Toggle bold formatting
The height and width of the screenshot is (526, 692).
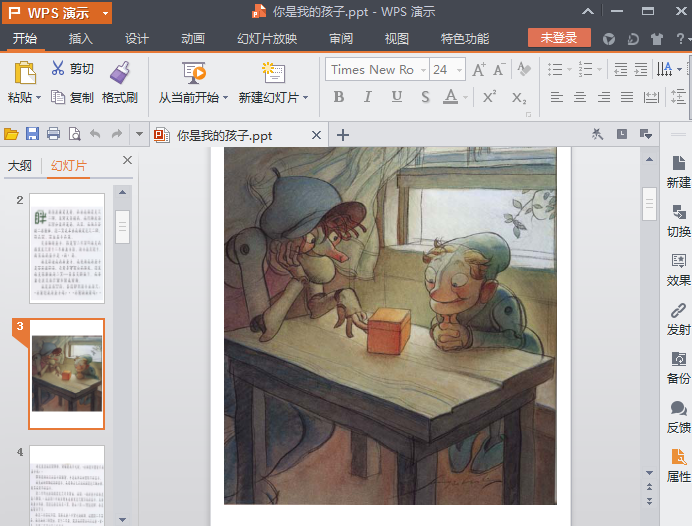click(x=338, y=96)
